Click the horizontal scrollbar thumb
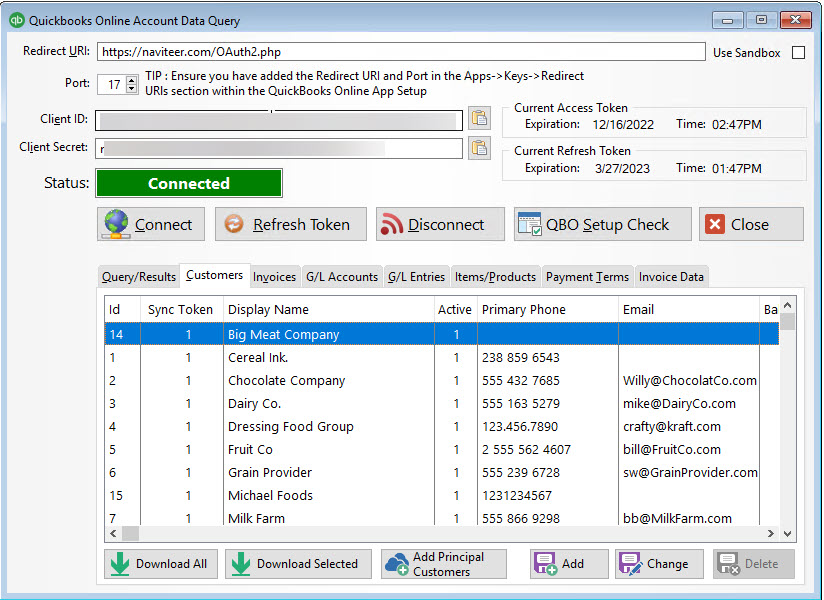824x600 pixels. click(130, 533)
